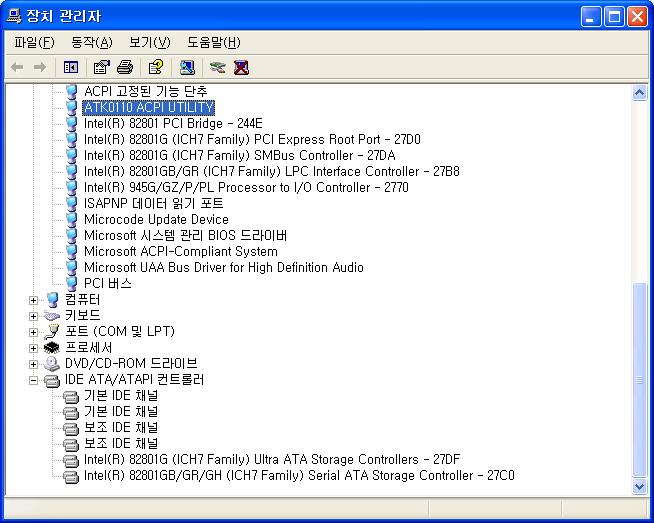Click the Forward arrow toolbar icon
654x523 pixels.
tap(40, 67)
